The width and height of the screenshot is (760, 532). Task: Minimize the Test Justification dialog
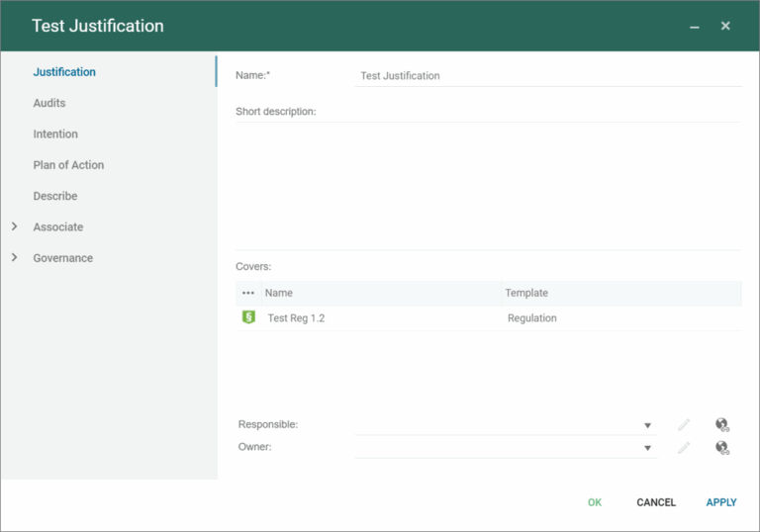pos(695,27)
